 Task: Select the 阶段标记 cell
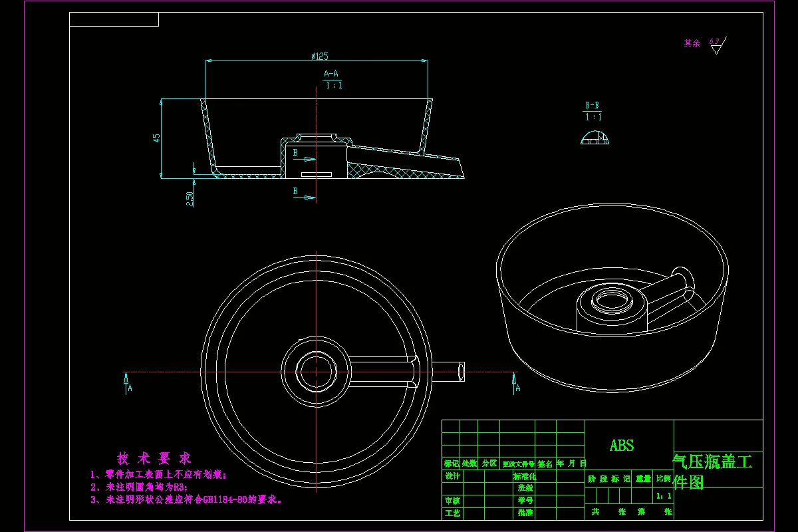pyautogui.click(x=608, y=479)
